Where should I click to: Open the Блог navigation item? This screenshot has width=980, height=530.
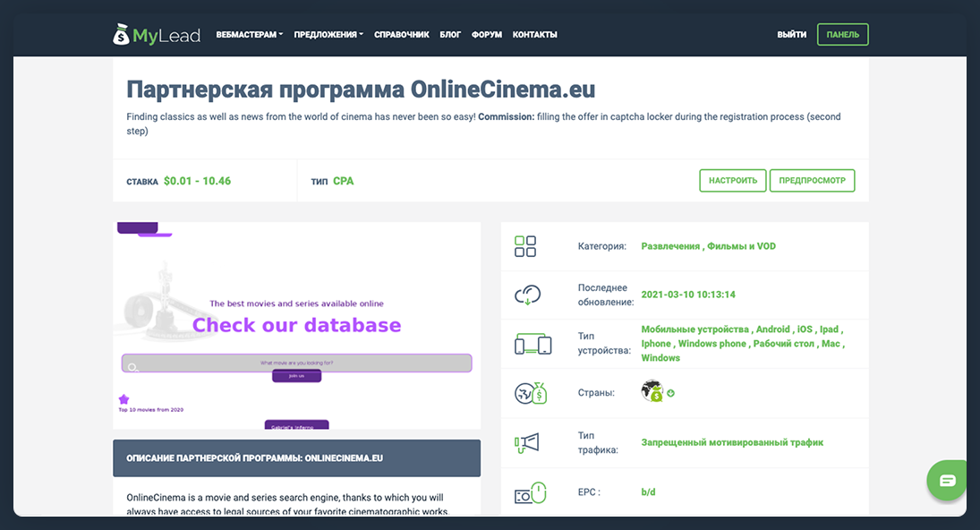point(450,35)
